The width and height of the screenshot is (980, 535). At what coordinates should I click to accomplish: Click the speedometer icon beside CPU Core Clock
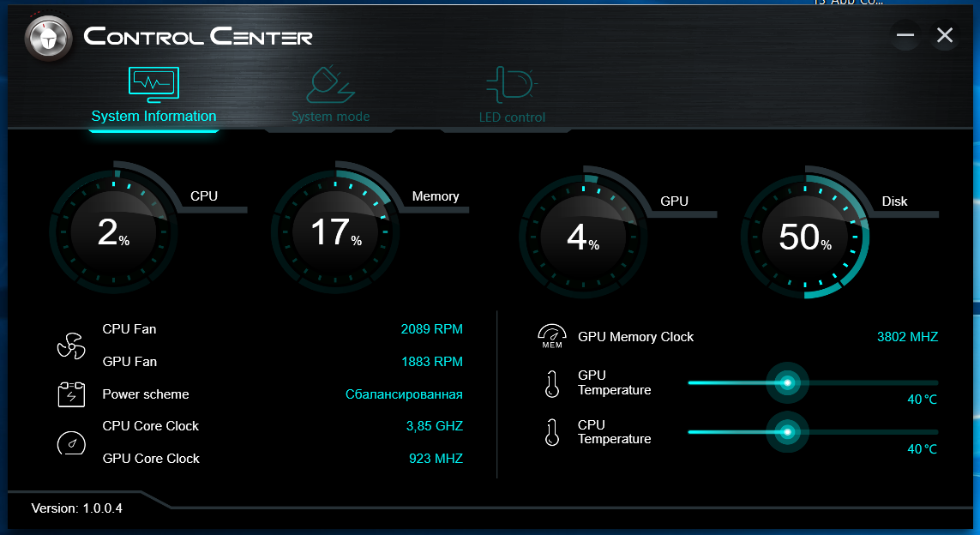point(71,442)
